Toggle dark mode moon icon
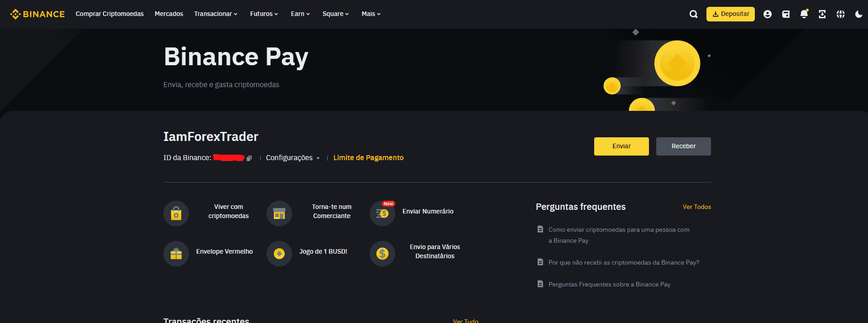The height and width of the screenshot is (323, 868). 858,14
